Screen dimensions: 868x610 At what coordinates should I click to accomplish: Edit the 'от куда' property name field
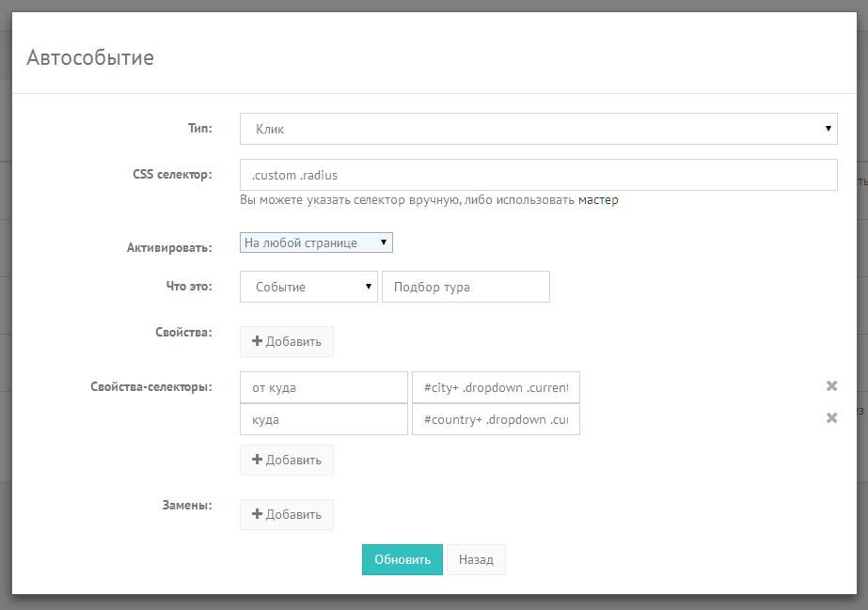click(324, 386)
